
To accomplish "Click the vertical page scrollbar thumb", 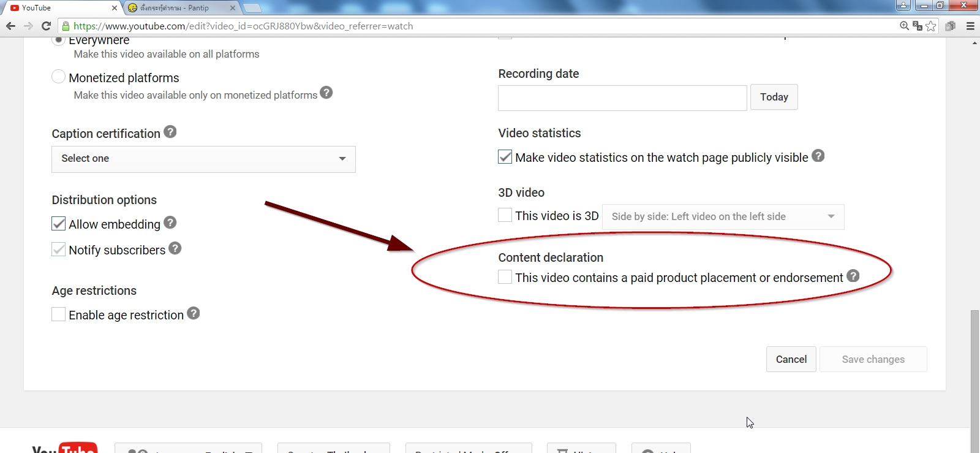I will 974,381.
